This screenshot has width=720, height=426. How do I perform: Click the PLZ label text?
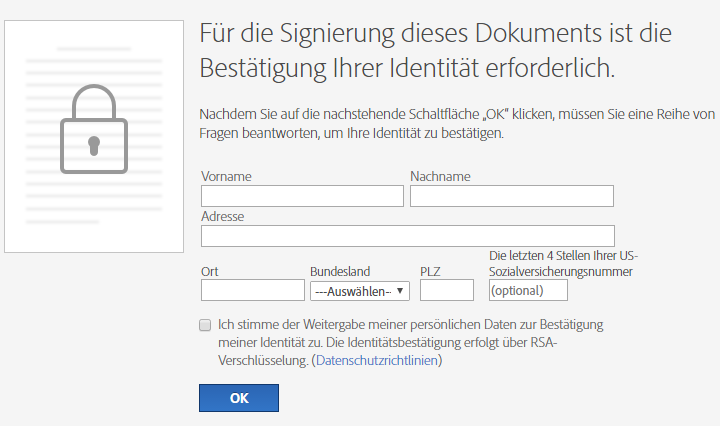pos(430,271)
